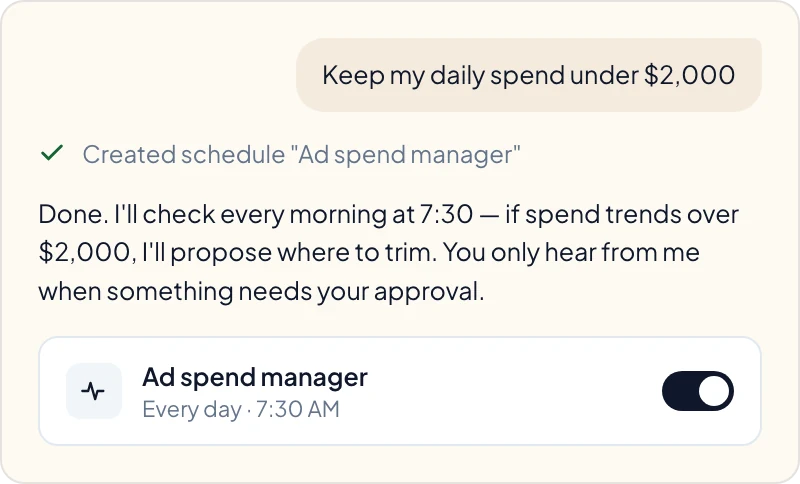Click the word "approval." ending the reply

pyautogui.click(x=429, y=292)
